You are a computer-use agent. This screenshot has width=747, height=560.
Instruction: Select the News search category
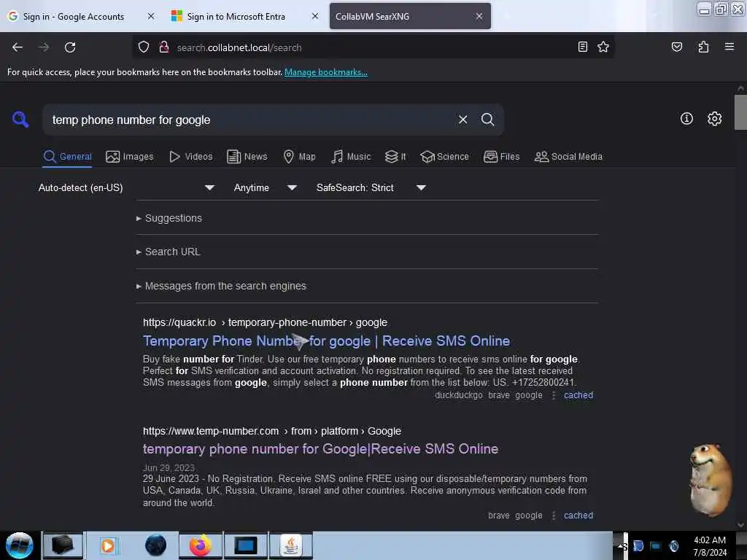[247, 157]
